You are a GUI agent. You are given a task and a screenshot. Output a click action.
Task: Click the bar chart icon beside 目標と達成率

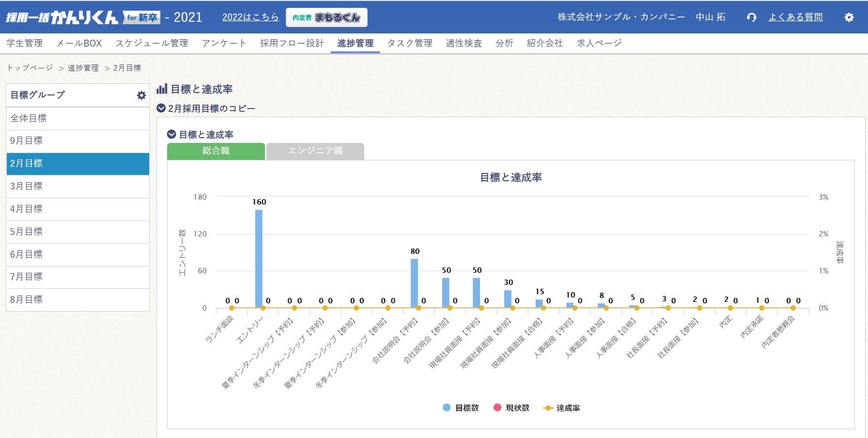point(162,89)
